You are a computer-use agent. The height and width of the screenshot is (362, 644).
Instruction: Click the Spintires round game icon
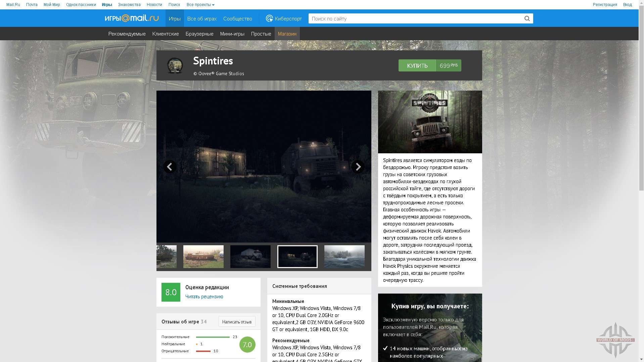pos(175,65)
